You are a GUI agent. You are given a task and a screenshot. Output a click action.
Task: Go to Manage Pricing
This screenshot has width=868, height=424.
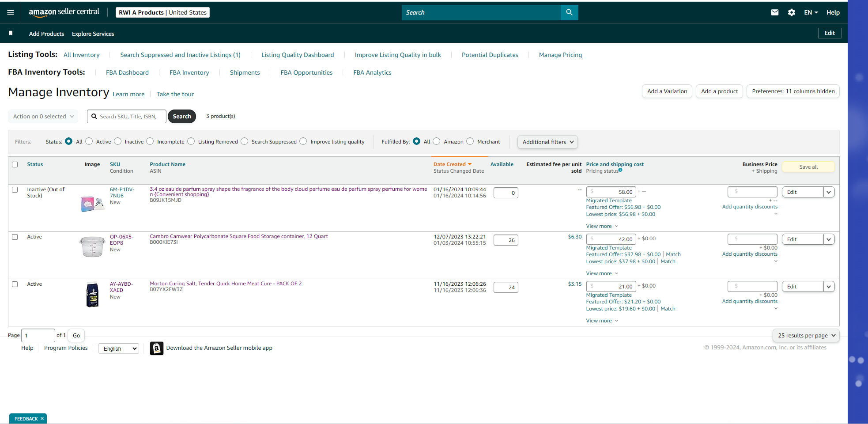coord(560,55)
